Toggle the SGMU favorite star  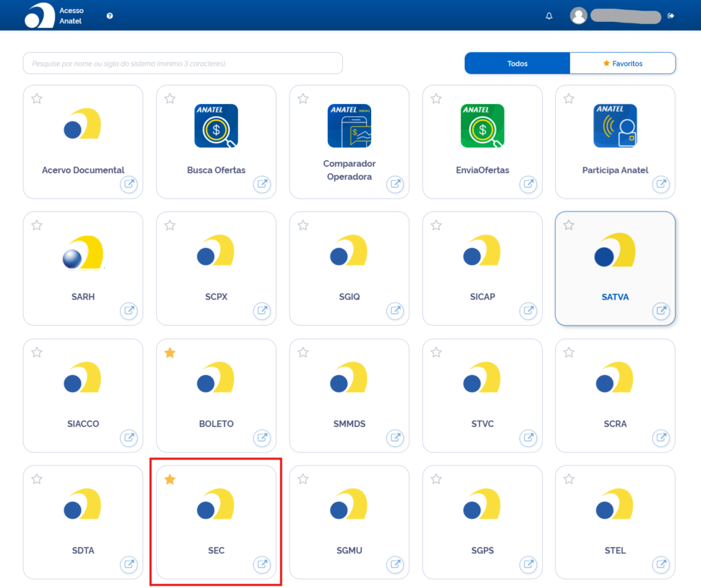[x=303, y=479]
